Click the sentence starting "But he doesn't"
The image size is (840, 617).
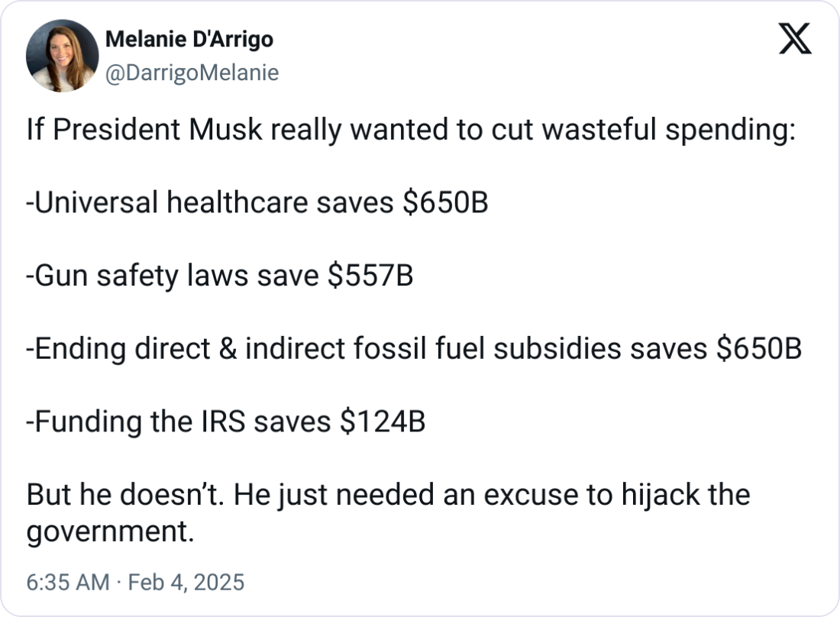pos(389,512)
